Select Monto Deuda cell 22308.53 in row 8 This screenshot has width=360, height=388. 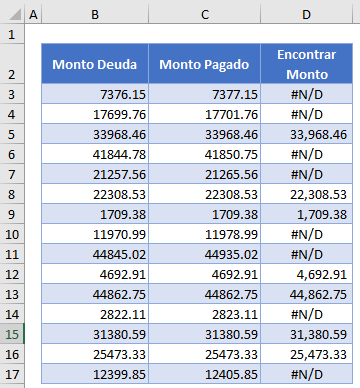point(95,194)
